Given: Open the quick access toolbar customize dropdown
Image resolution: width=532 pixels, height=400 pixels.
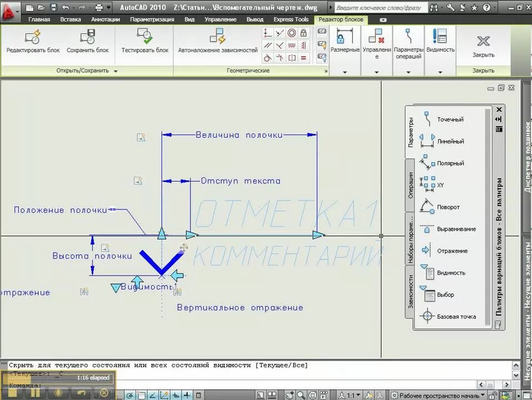Looking at the screenshot, I should tap(109, 7).
